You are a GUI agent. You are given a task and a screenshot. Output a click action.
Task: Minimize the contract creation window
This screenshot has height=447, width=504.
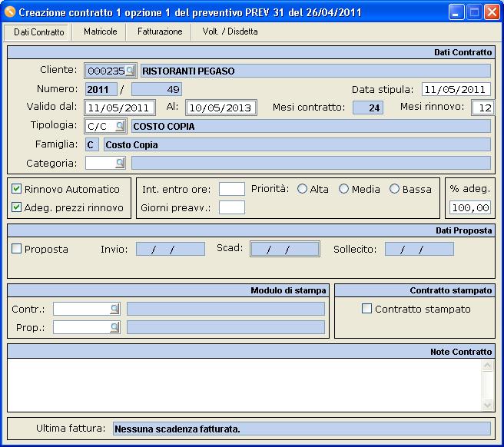click(456, 12)
